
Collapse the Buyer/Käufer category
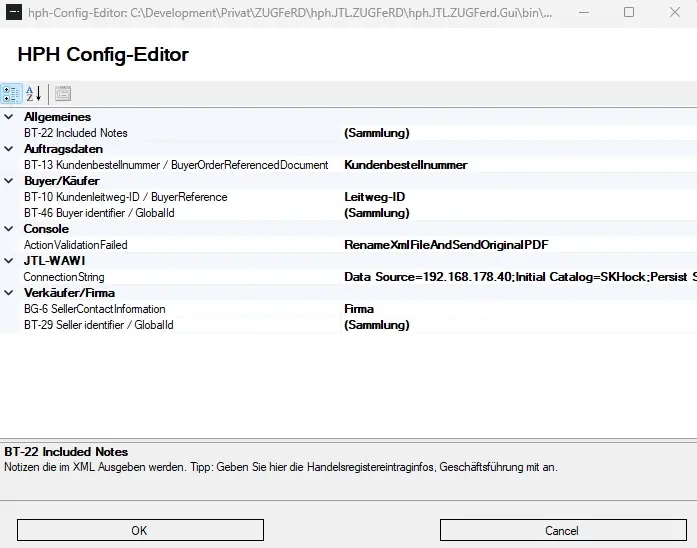click(x=9, y=181)
